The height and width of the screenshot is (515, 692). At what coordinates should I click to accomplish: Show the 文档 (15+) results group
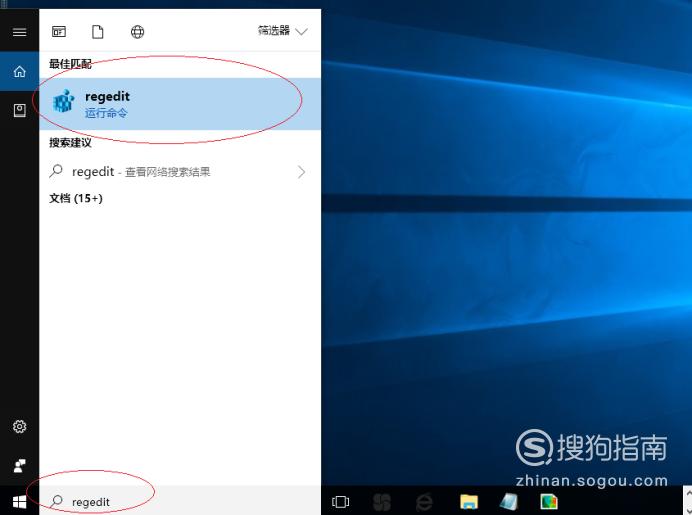click(76, 199)
